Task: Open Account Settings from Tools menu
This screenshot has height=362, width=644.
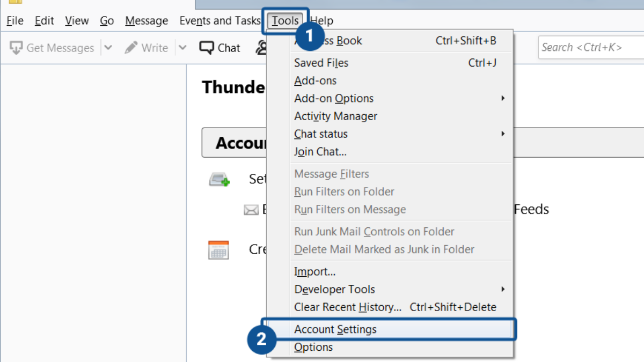Action: click(x=335, y=329)
